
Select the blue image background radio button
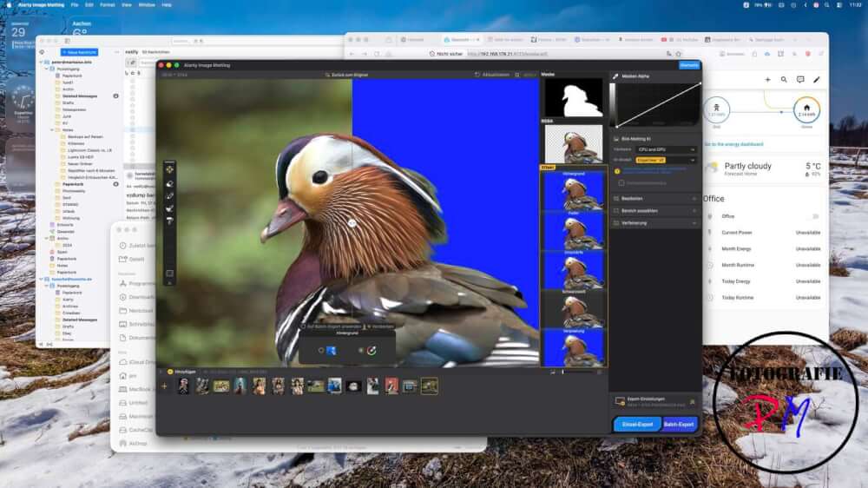click(321, 350)
